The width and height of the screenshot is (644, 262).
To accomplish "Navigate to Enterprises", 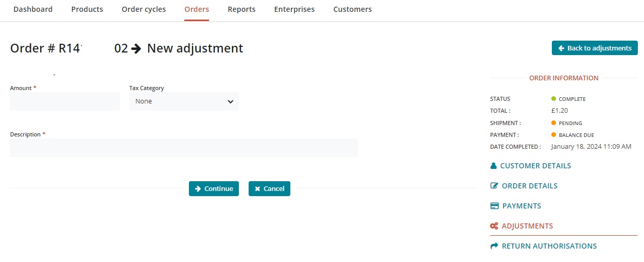I will tap(294, 9).
